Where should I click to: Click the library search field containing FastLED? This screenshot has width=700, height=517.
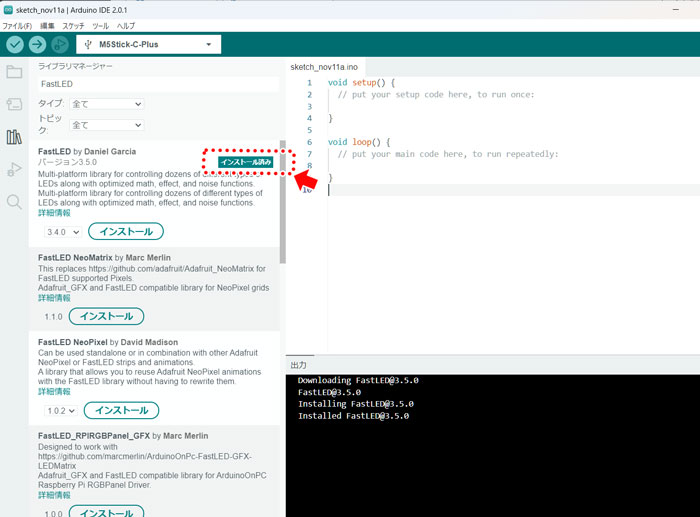(158, 84)
